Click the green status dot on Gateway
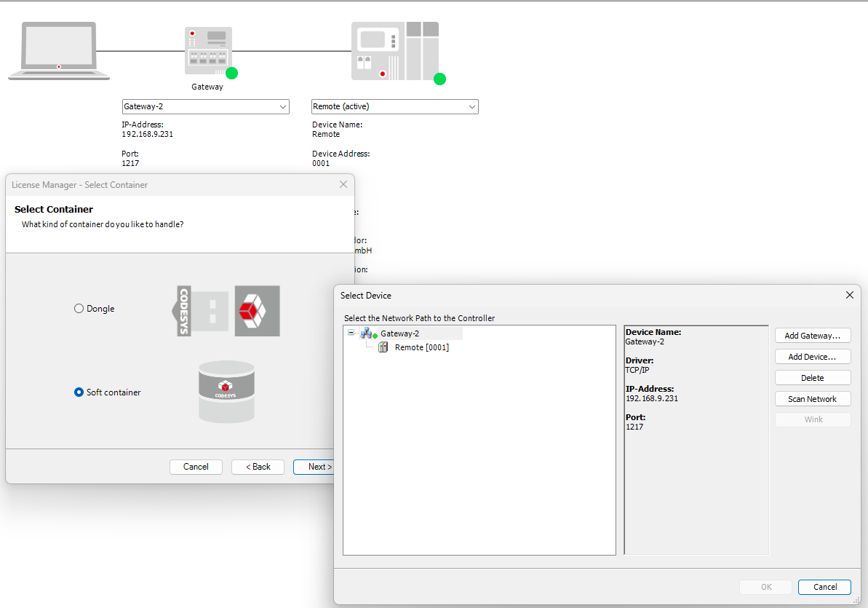This screenshot has width=868, height=608. click(x=231, y=73)
